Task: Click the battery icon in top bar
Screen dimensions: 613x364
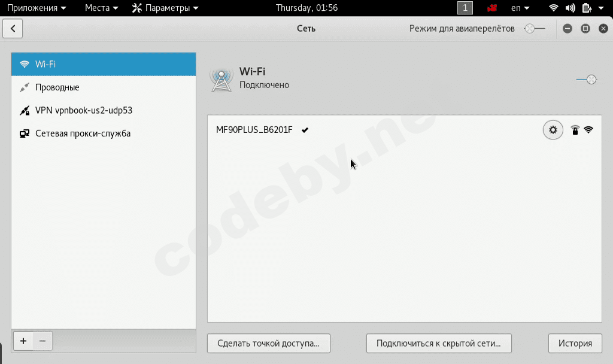Action: pyautogui.click(x=587, y=8)
